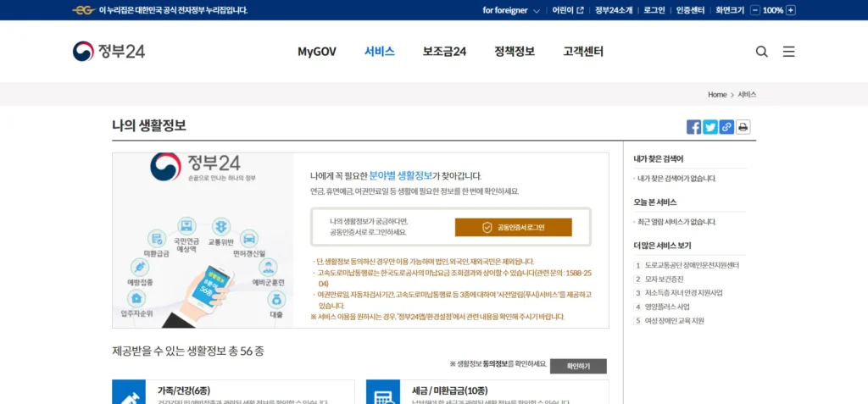Image resolution: width=868 pixels, height=404 pixels.
Task: Click the 서비스 breadcrumb item
Action: click(x=747, y=95)
